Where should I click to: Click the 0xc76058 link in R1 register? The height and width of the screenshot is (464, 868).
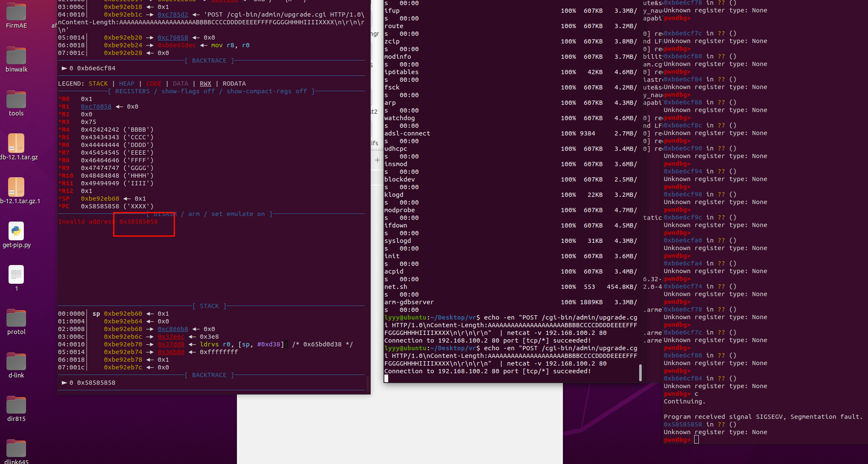(x=96, y=107)
